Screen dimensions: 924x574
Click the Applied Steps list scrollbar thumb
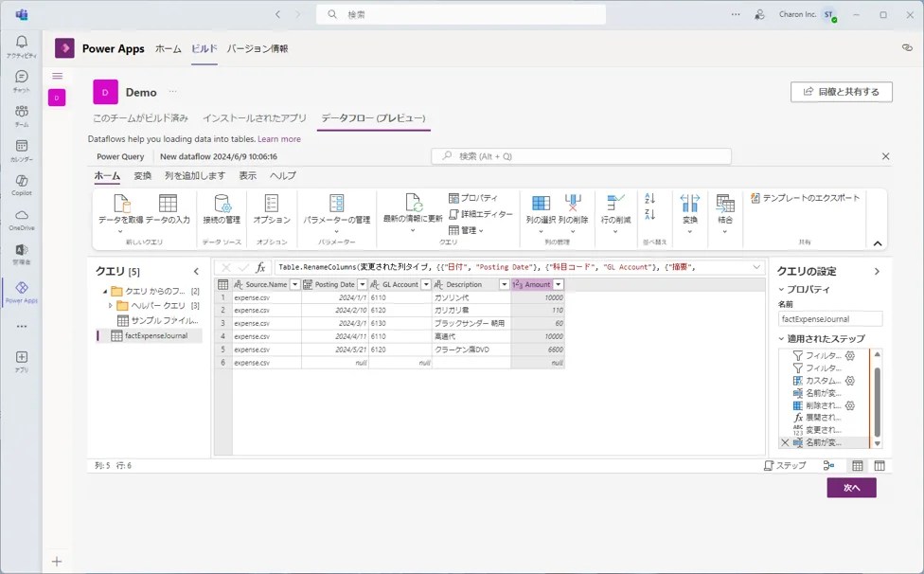point(878,401)
